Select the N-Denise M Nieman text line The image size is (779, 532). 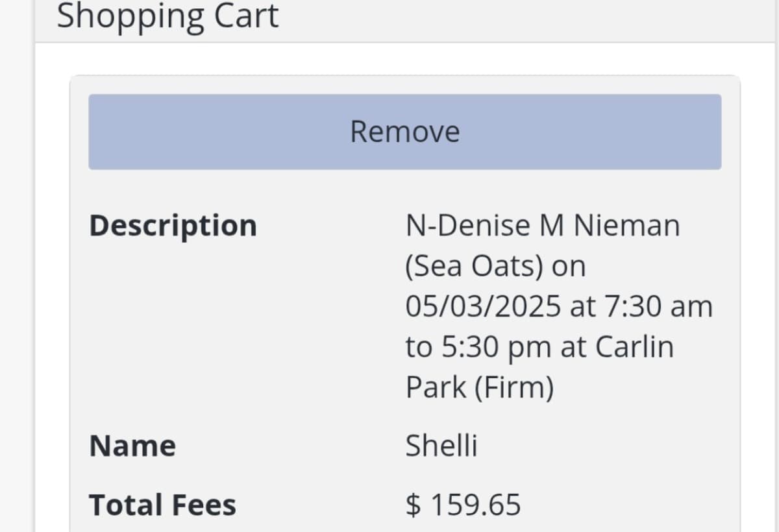542,226
